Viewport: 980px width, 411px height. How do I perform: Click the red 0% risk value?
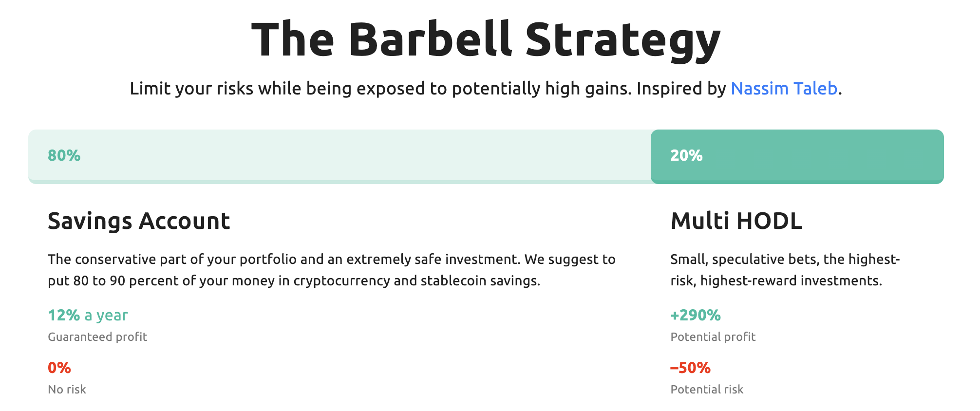[59, 368]
